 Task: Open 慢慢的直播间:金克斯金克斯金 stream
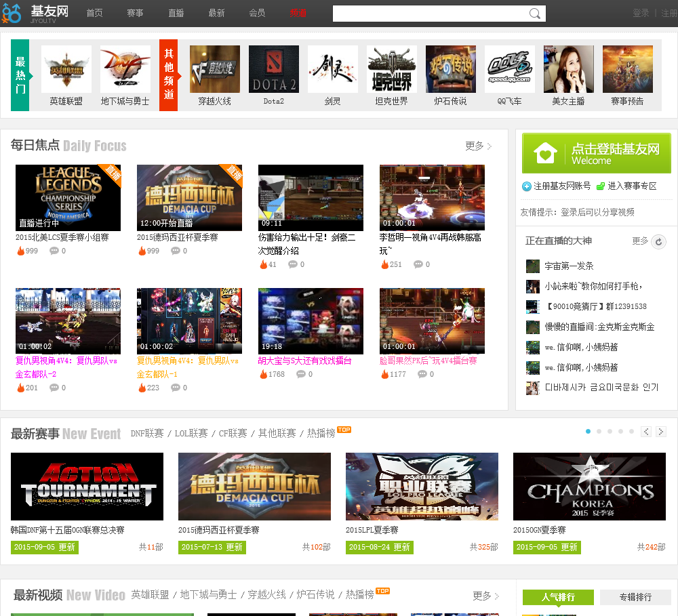tap(599, 327)
